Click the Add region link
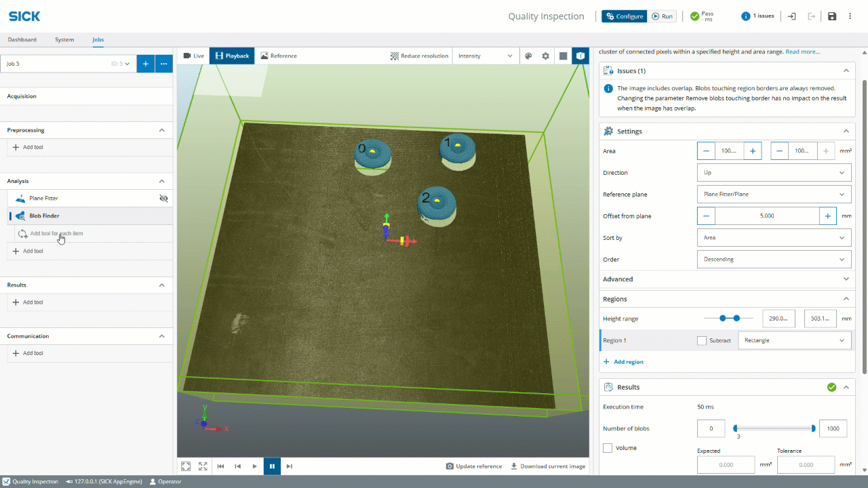868x488 pixels. click(623, 362)
